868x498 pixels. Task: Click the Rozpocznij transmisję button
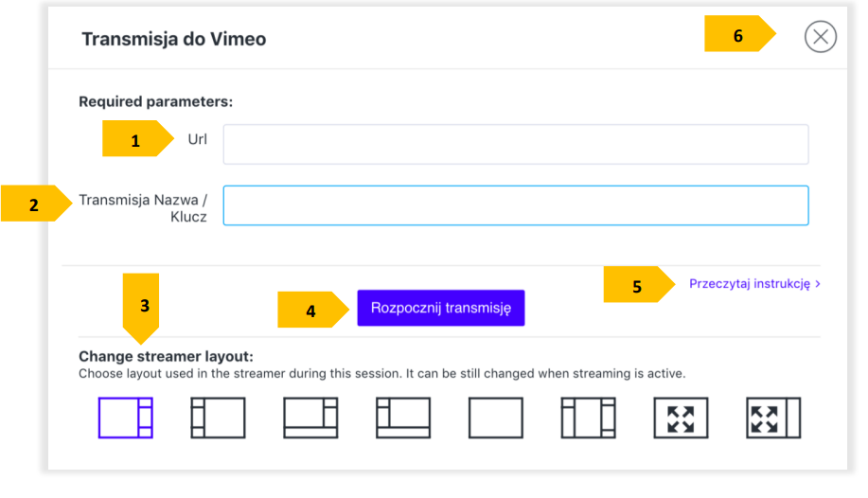(440, 309)
